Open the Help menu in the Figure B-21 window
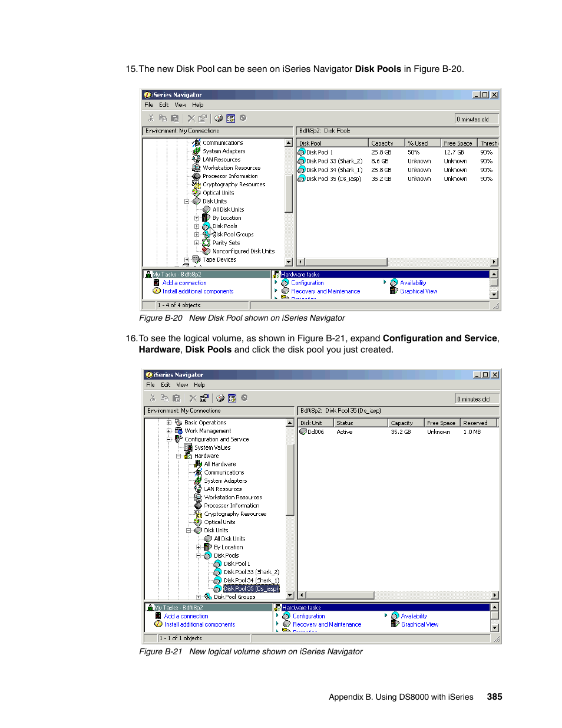Viewport: 562px width, 728px height. pyautogui.click(x=200, y=385)
